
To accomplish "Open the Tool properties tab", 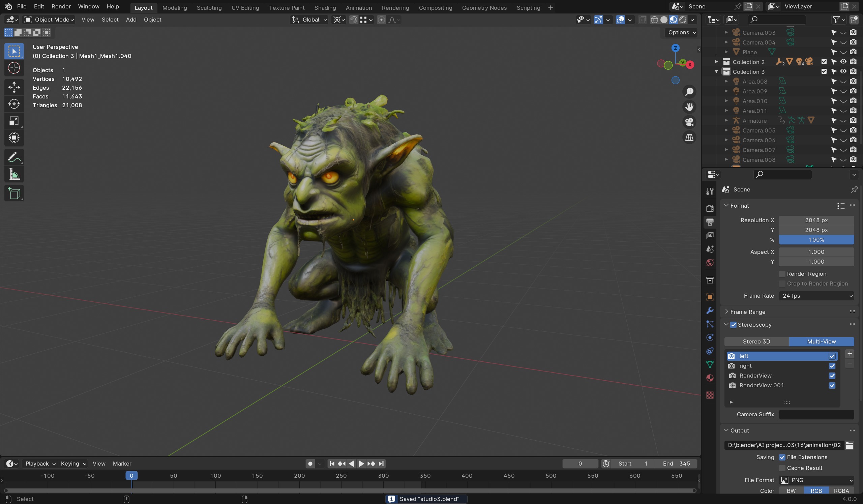I will [x=710, y=191].
